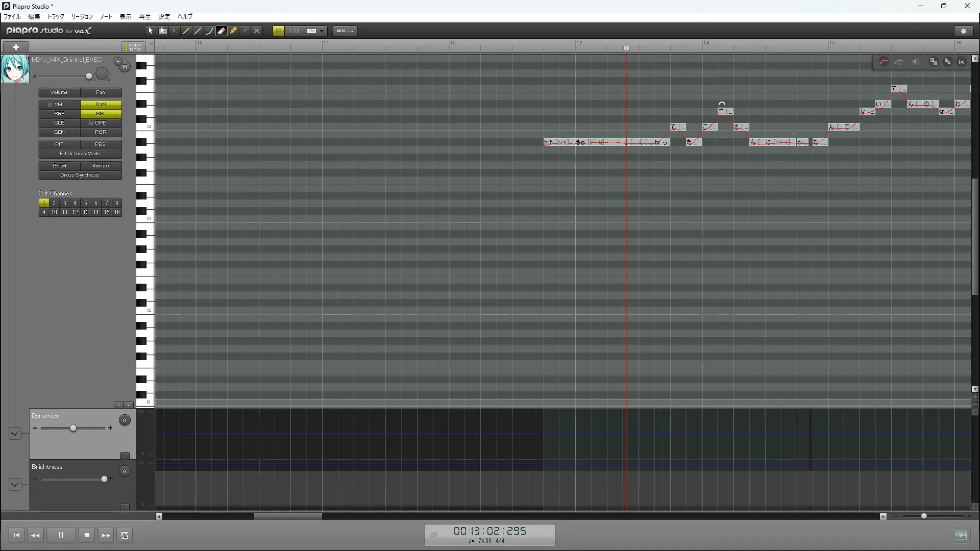The width and height of the screenshot is (980, 551).
Task: Solo the MIKU track
Action: 118,62
